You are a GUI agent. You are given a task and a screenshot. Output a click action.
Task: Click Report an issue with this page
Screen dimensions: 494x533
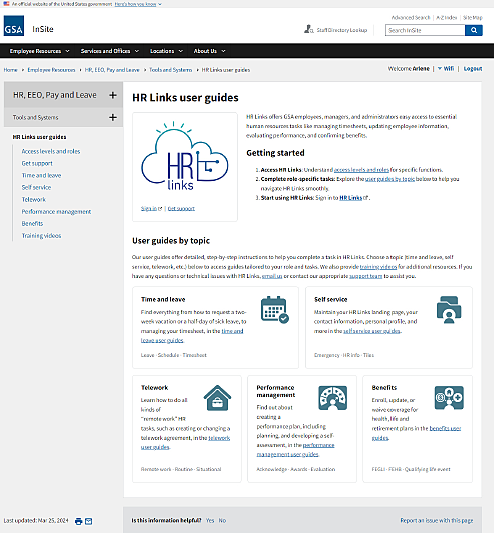[437, 521]
